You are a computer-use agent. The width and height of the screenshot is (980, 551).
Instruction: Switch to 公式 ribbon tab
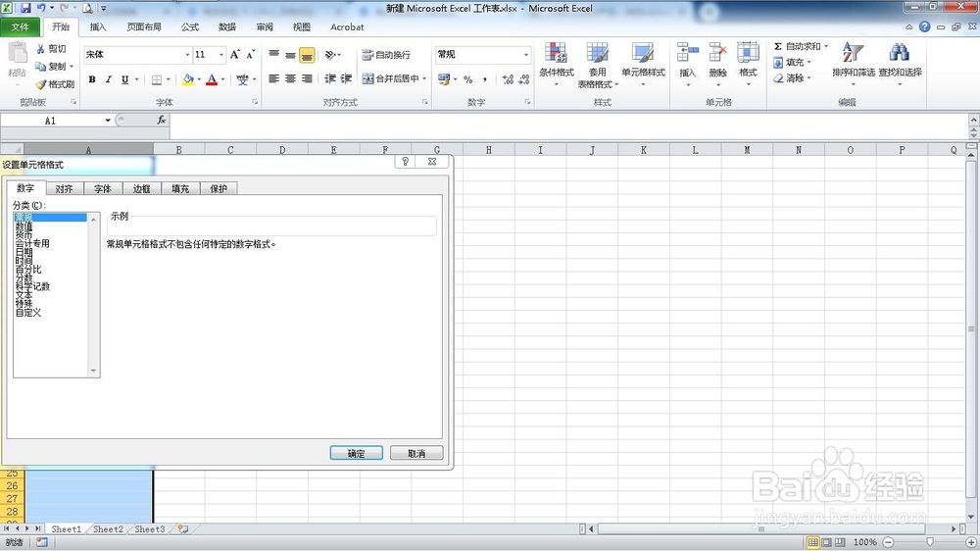[189, 26]
